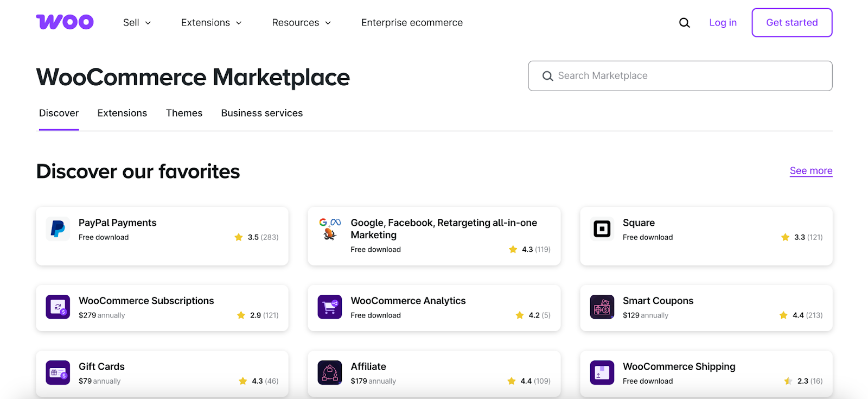Click the star beside Smart Coupons' 4.4 rating
The height and width of the screenshot is (399, 868).
tap(783, 315)
